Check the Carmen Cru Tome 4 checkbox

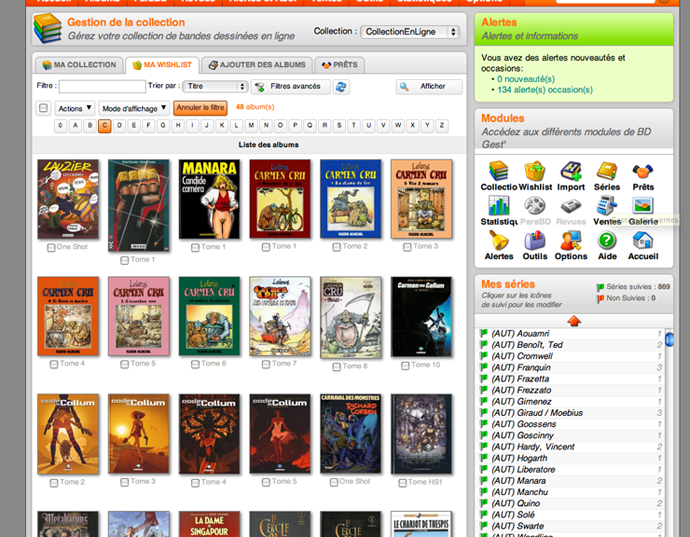point(54,364)
